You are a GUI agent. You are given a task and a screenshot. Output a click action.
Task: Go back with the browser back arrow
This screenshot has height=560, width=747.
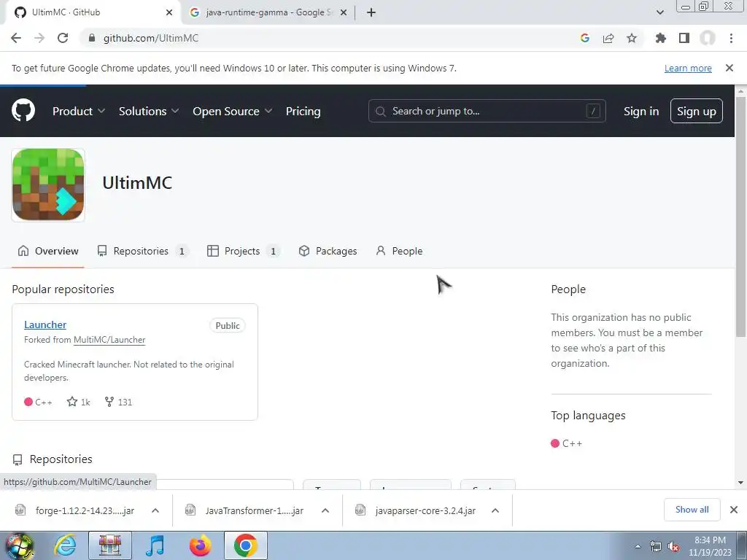pos(16,38)
